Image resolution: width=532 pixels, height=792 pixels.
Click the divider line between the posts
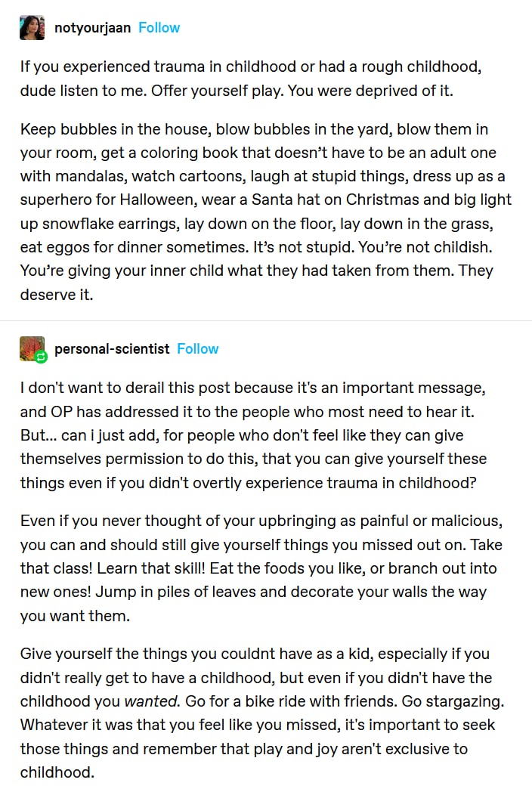(x=266, y=321)
